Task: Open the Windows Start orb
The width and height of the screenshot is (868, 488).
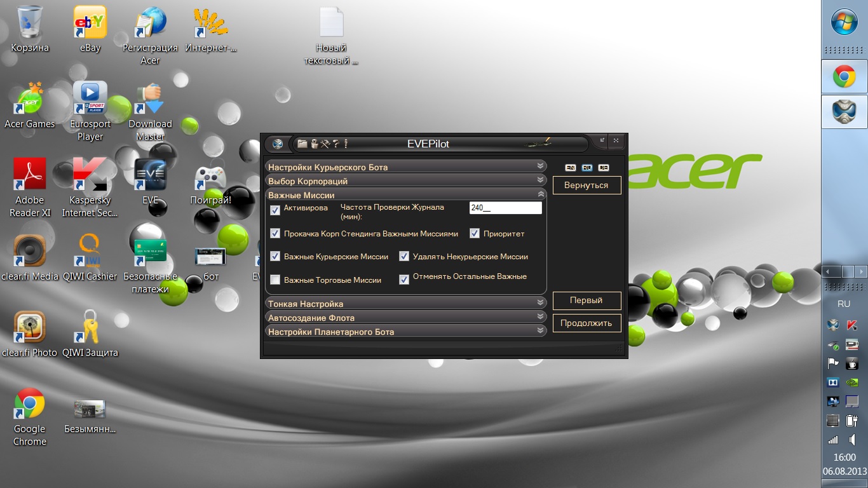Action: 844,22
